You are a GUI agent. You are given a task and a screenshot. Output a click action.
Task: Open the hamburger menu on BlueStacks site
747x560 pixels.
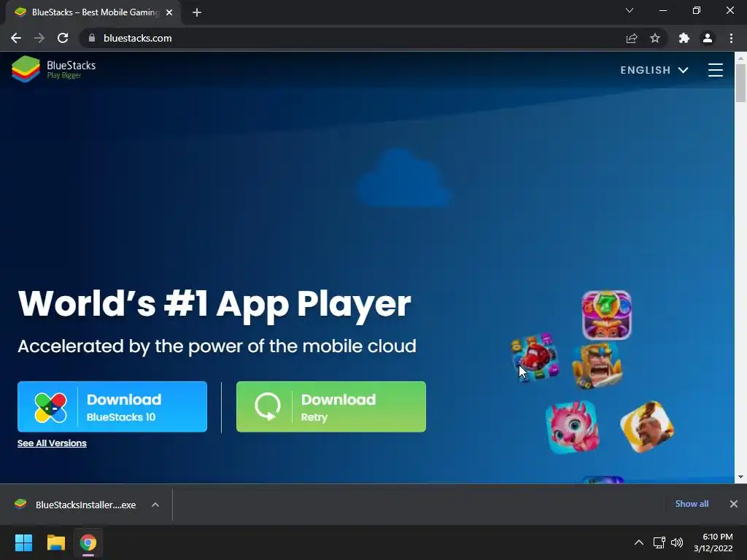click(715, 70)
